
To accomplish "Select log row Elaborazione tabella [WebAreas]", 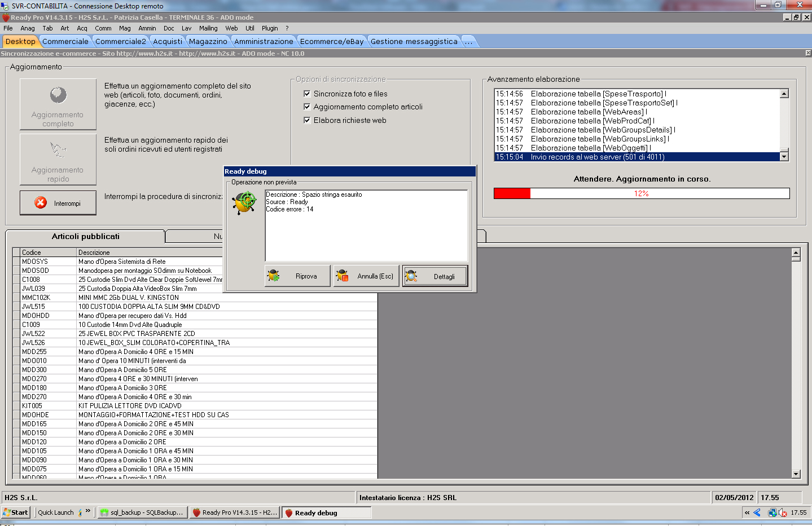I will point(637,112).
